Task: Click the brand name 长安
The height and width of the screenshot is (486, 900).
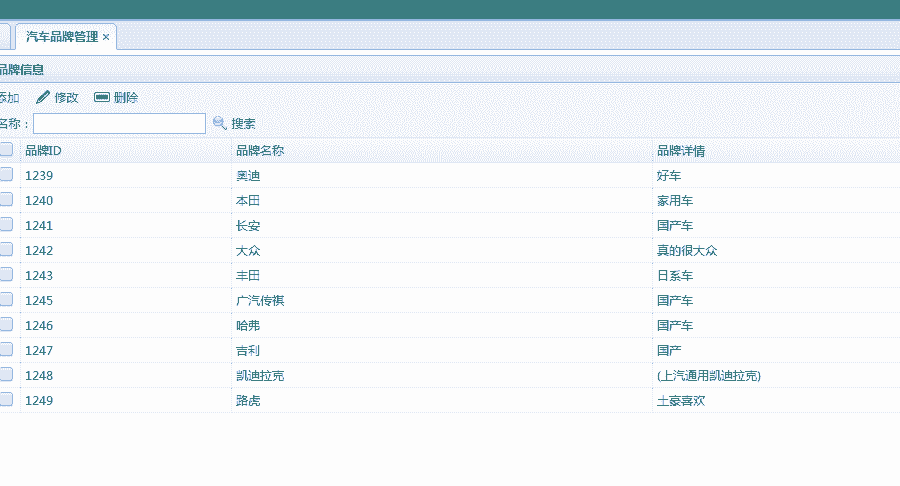Action: (x=248, y=225)
